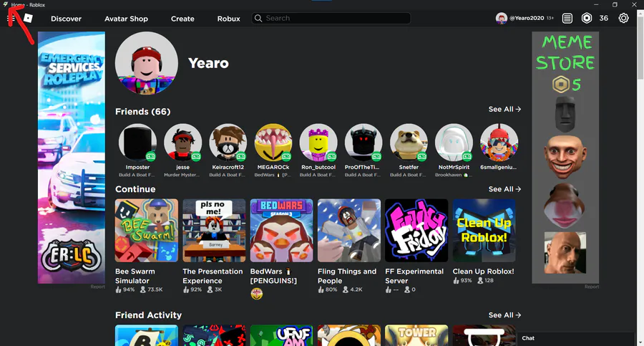Click 'Murder Myster...' status under jesse
Viewport: 644px width, 346px height.
(182, 175)
